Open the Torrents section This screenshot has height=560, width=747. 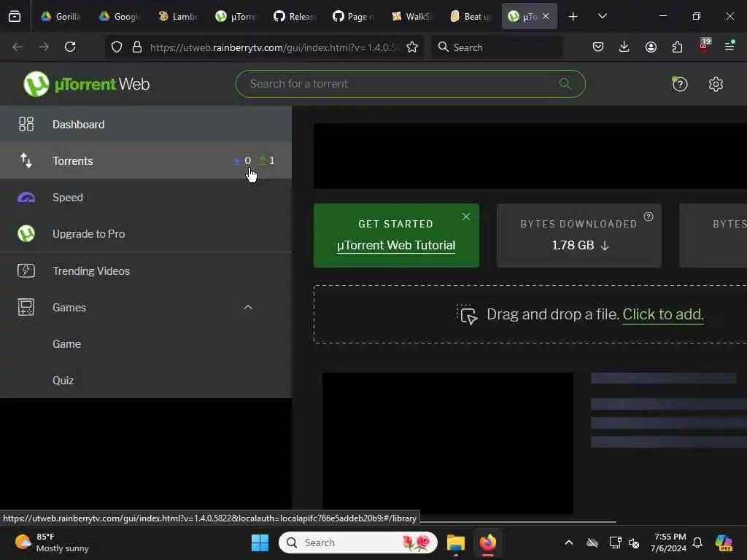pos(146,161)
